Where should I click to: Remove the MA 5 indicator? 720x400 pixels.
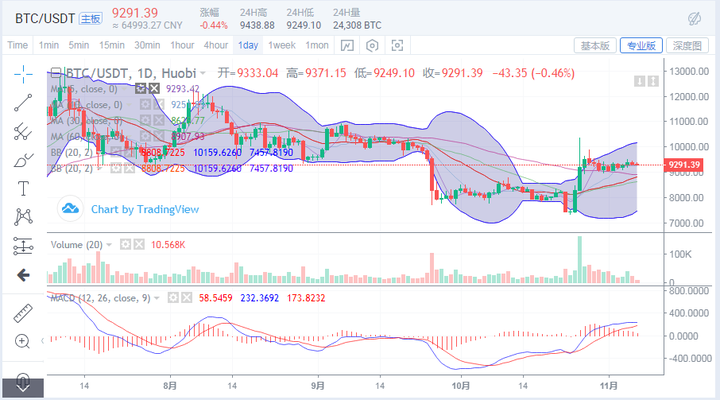point(154,89)
